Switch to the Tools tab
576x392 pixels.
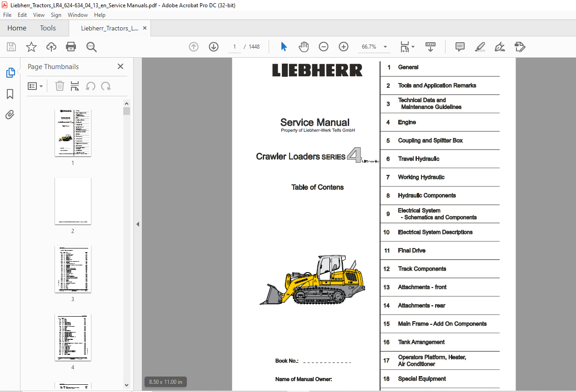pyautogui.click(x=48, y=28)
